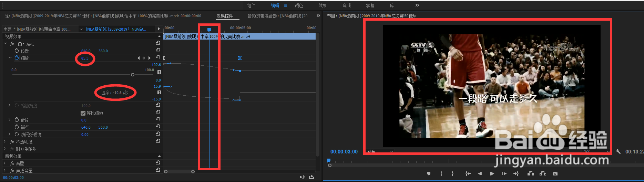
Task: Reset the 声道音量 effect
Action: click(158, 170)
